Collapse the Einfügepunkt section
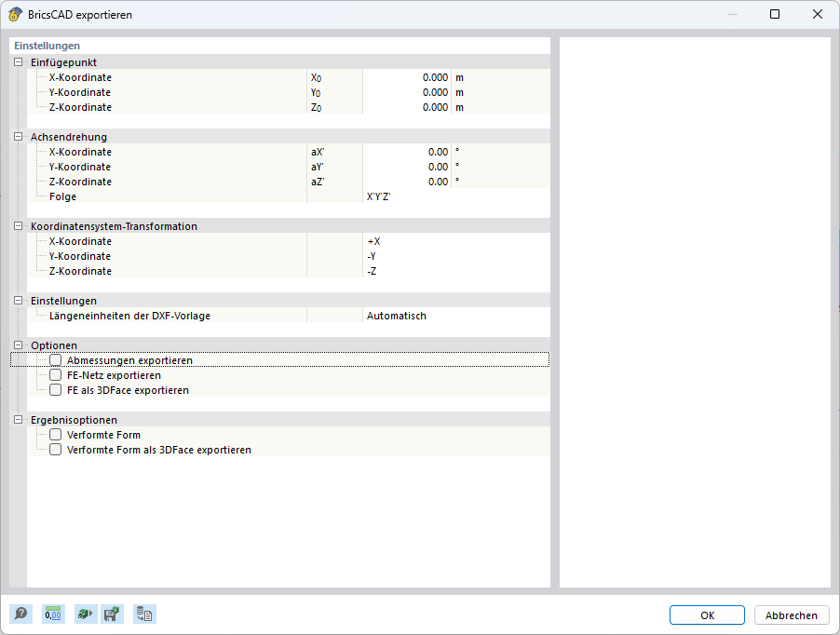Image resolution: width=840 pixels, height=635 pixels. 17,62
